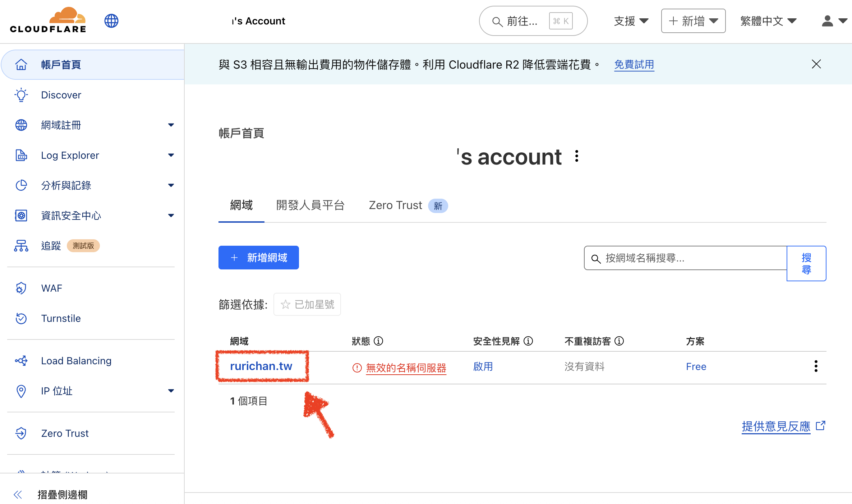Open Discover in the sidebar
The width and height of the screenshot is (852, 504).
pos(61,95)
